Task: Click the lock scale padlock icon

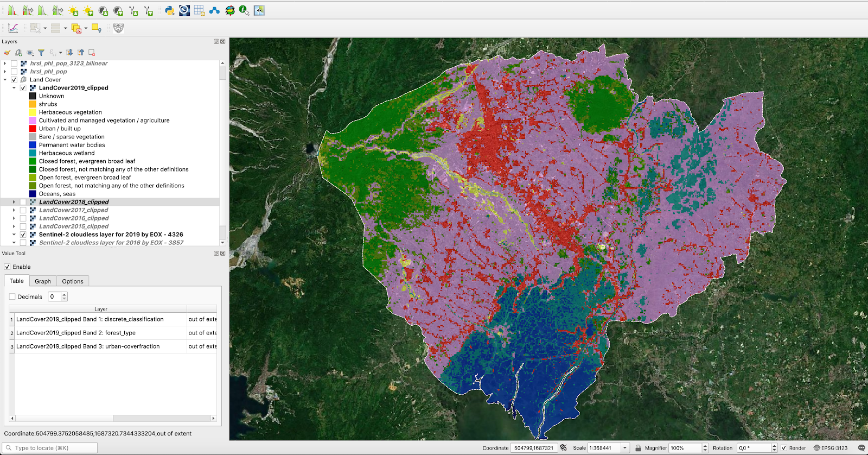Action: click(x=638, y=448)
